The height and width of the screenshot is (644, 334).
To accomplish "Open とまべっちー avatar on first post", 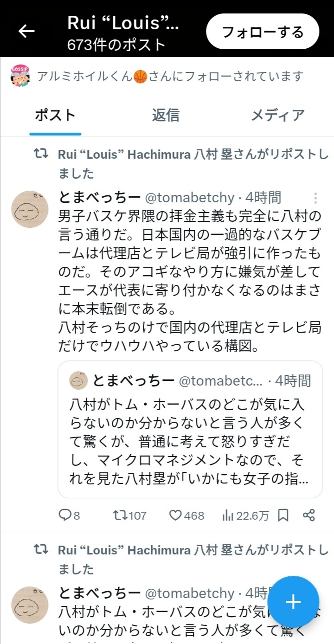I will click(30, 209).
